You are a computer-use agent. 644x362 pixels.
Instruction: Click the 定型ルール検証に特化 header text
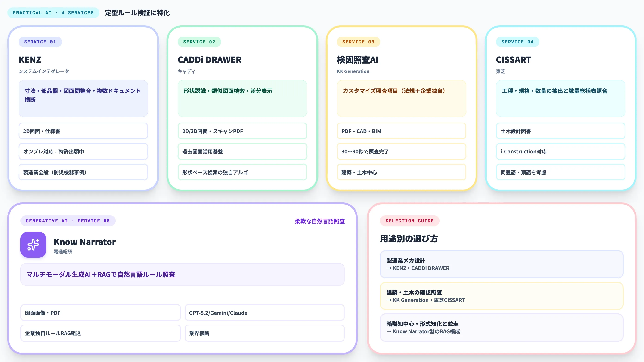[137, 13]
